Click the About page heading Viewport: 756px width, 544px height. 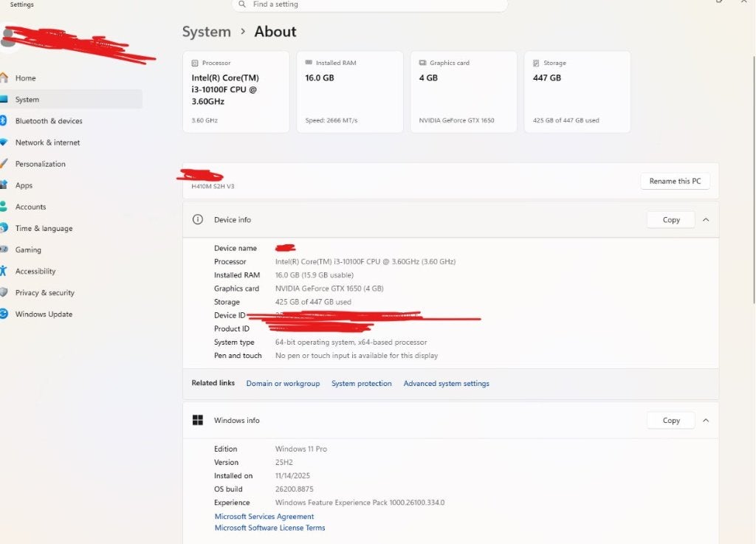(275, 32)
